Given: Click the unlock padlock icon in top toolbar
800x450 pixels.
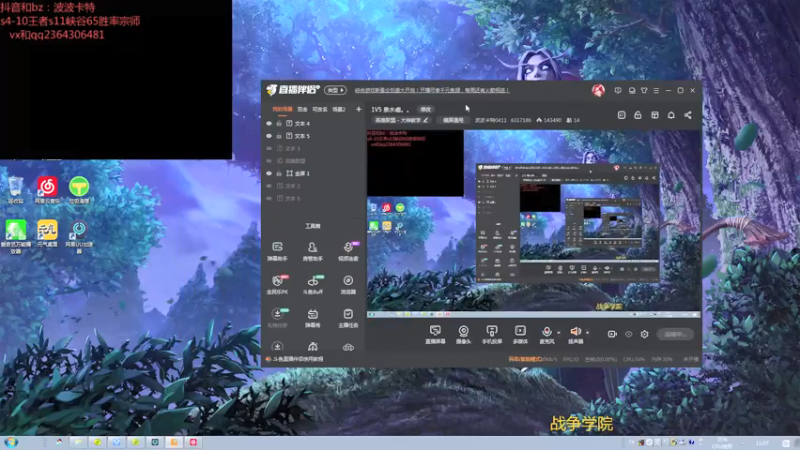Looking at the screenshot, I should point(638,115).
